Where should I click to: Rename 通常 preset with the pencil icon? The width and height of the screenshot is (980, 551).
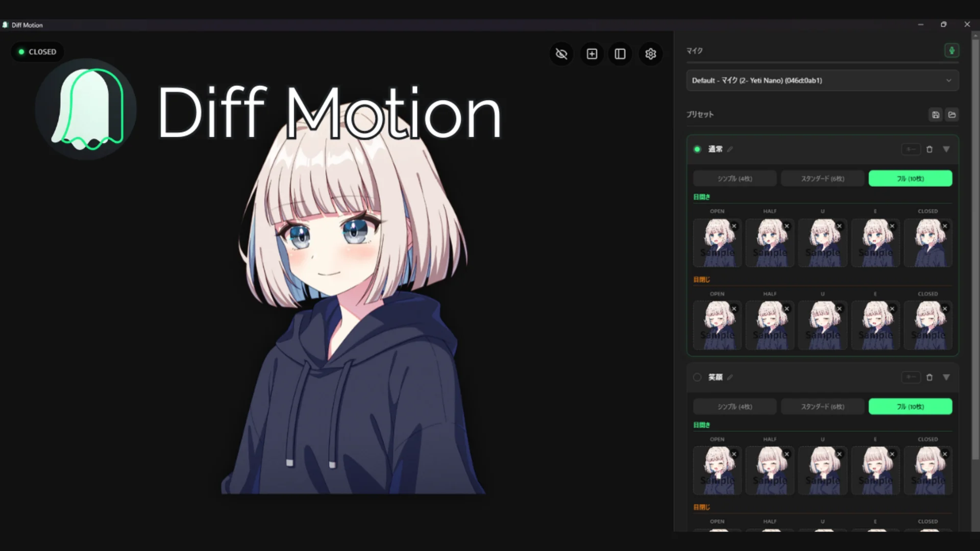pyautogui.click(x=730, y=149)
